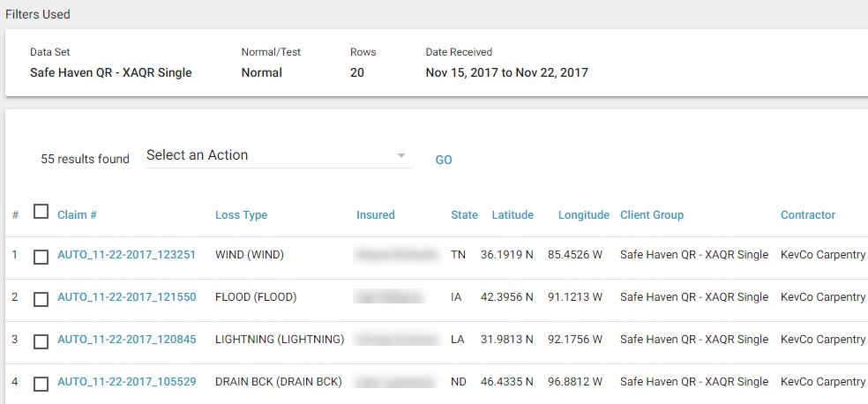This screenshot has height=404, width=868.
Task: Mark checkbox for claim AUTO_11-22-2017_105529
Action: (41, 384)
